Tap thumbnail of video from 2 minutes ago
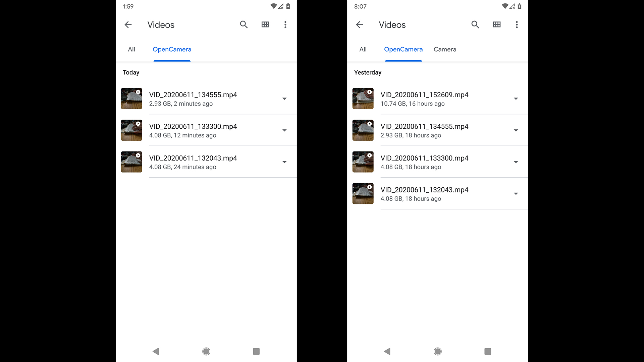644x362 pixels. [x=131, y=99]
